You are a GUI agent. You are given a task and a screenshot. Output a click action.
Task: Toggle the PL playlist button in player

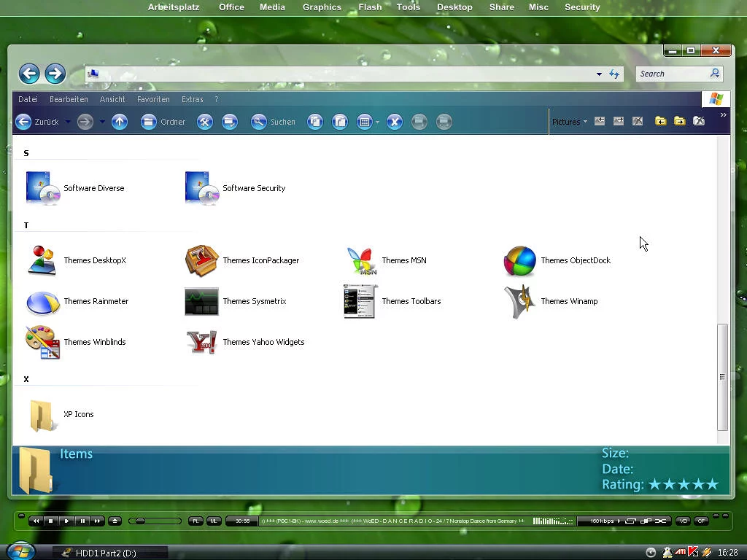pyautogui.click(x=196, y=521)
